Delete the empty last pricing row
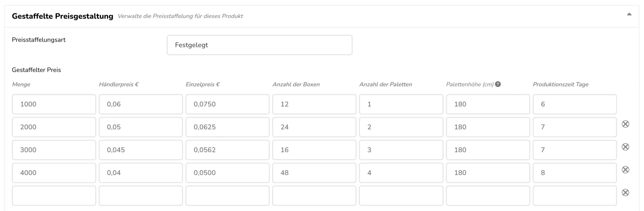This screenshot has width=644, height=211. (625, 193)
